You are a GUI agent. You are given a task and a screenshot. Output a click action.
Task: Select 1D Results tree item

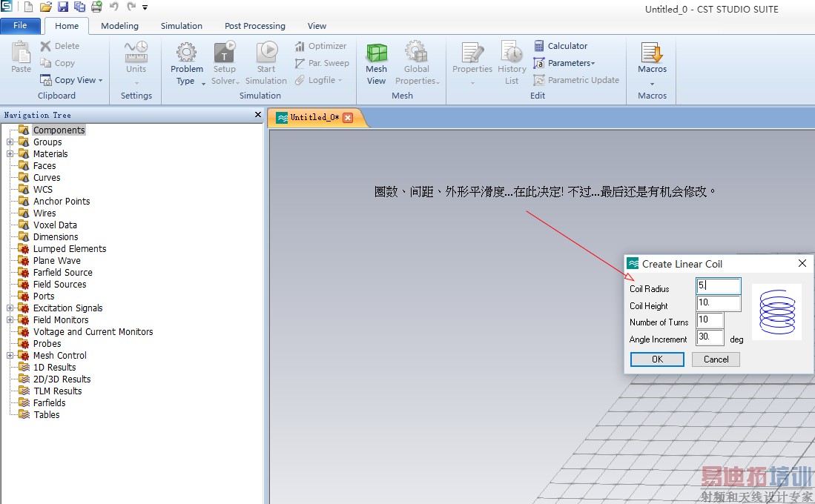[x=55, y=368]
